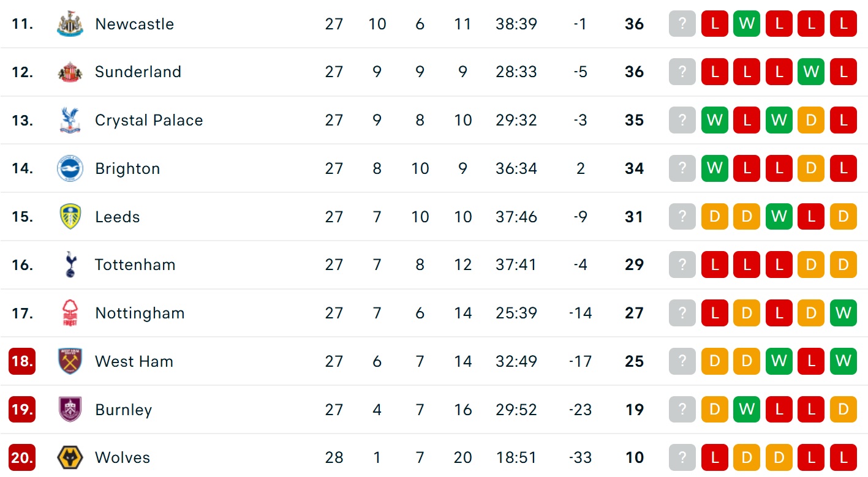Click the Crystal Palace eagle crest
The width and height of the screenshot is (868, 477).
70,120
